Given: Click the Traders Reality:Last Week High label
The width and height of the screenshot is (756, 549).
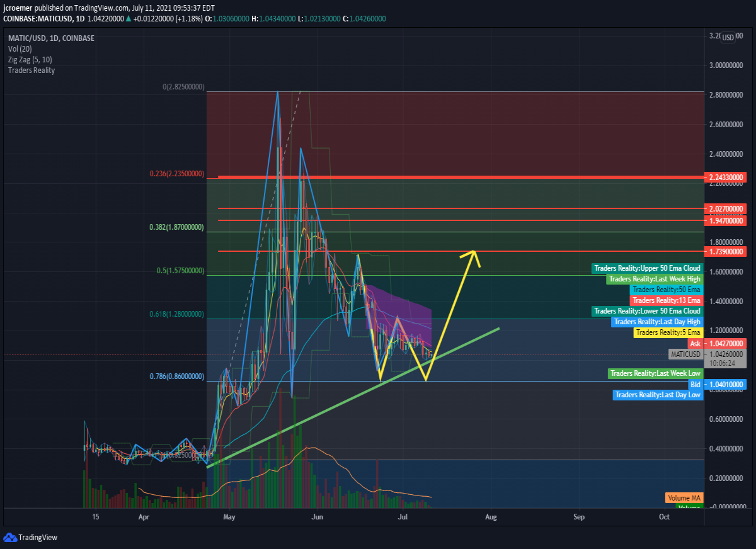Looking at the screenshot, I should (x=655, y=279).
